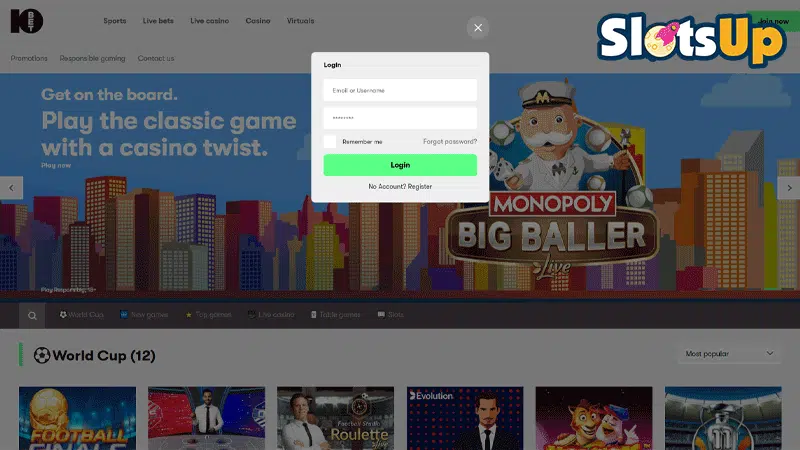Open the Football Studio Roulette game thumbnail
Screen dimensions: 800x450
click(335, 418)
